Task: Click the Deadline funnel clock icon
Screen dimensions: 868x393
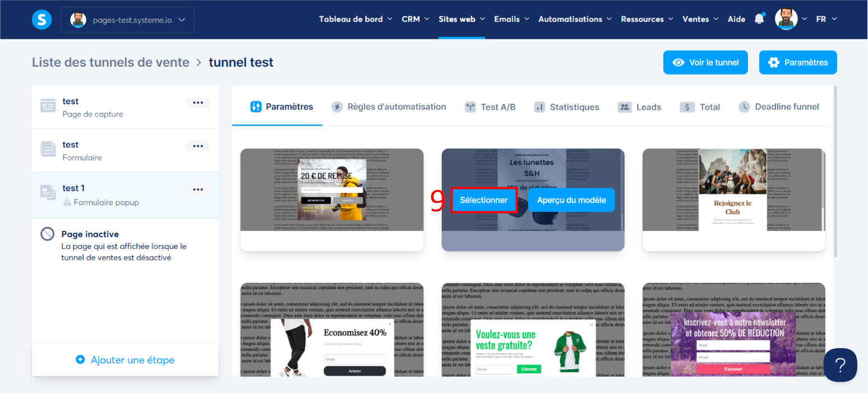Action: click(x=744, y=107)
